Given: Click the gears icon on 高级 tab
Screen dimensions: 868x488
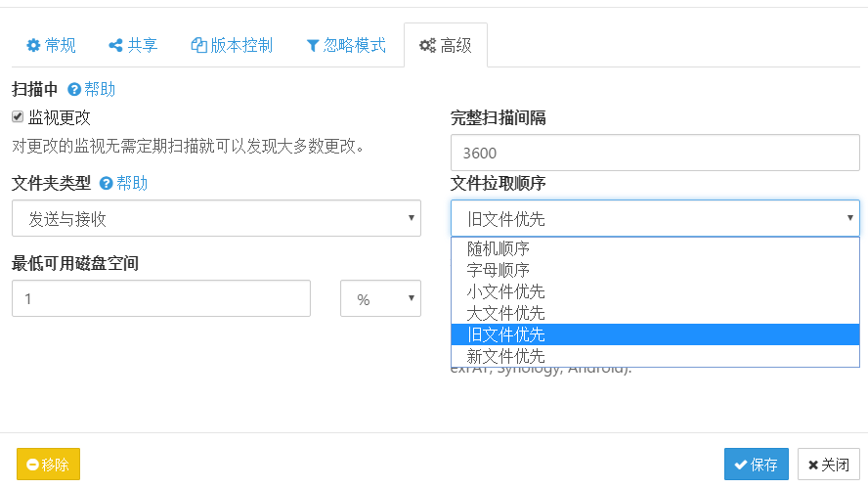Looking at the screenshot, I should coord(427,46).
